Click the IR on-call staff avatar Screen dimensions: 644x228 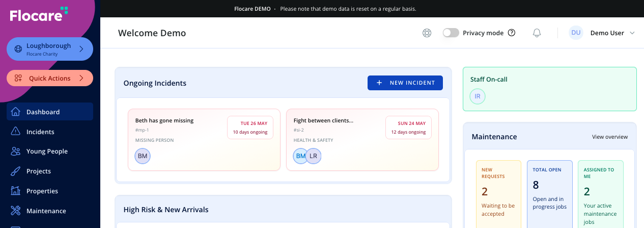(478, 96)
